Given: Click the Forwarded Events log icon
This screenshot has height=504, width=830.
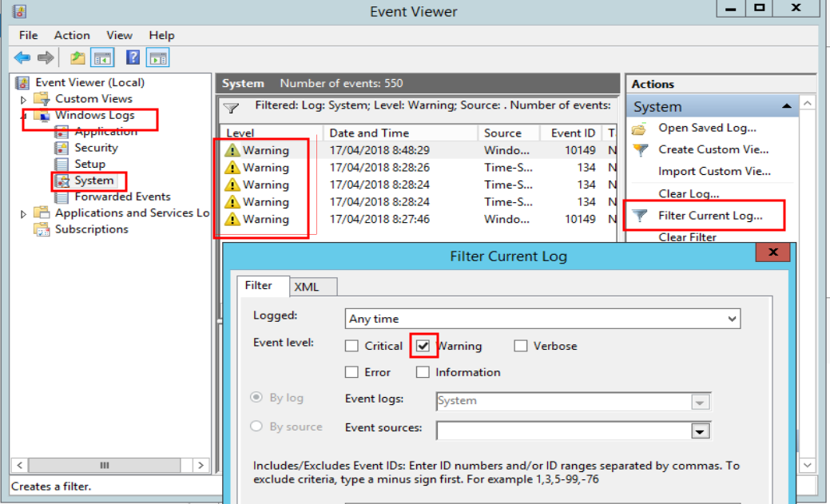Looking at the screenshot, I should (62, 197).
